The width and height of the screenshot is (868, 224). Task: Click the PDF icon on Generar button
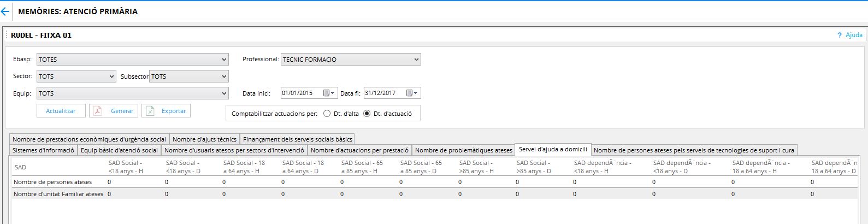98,111
